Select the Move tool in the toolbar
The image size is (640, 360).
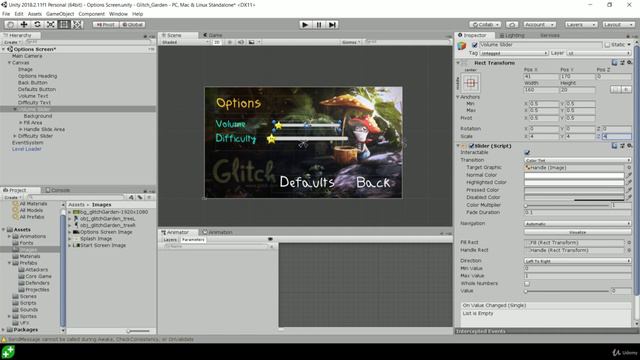point(24,24)
